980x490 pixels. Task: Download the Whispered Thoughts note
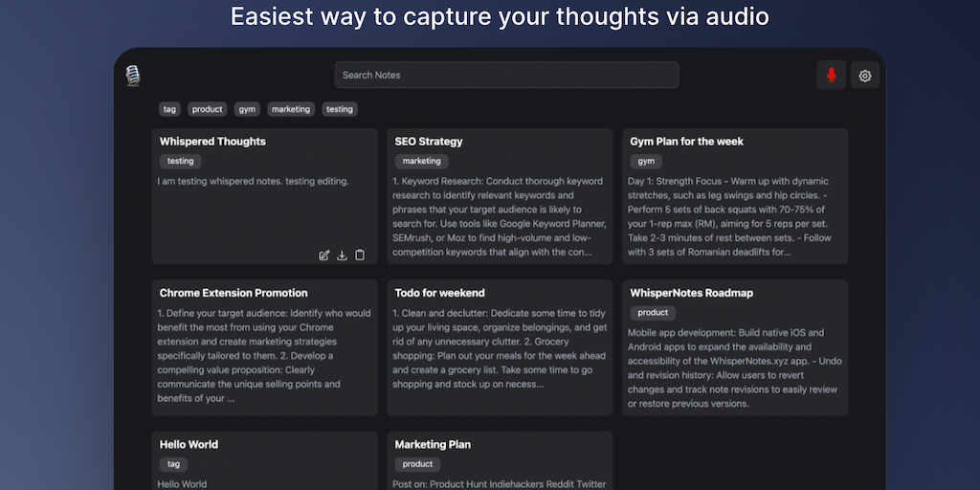tap(342, 255)
